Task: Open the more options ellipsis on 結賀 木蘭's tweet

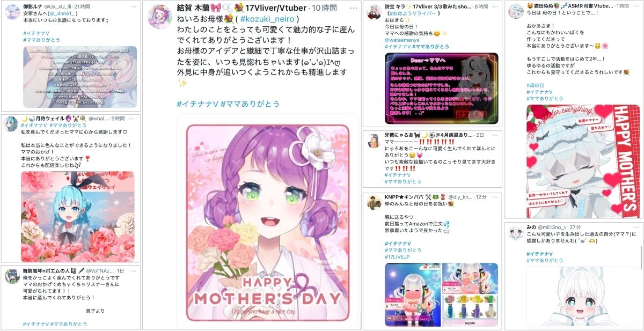Action: [x=353, y=9]
